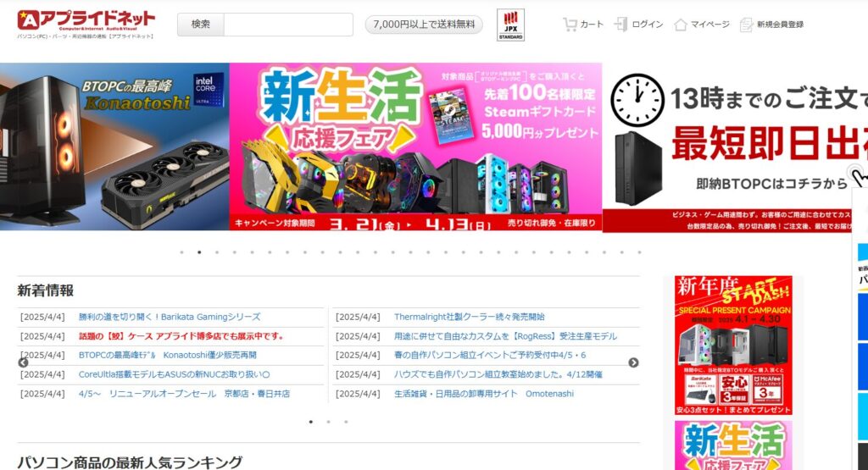Image resolution: width=868 pixels, height=470 pixels.
Task: Select the third news pagination dot
Action: [x=346, y=422]
